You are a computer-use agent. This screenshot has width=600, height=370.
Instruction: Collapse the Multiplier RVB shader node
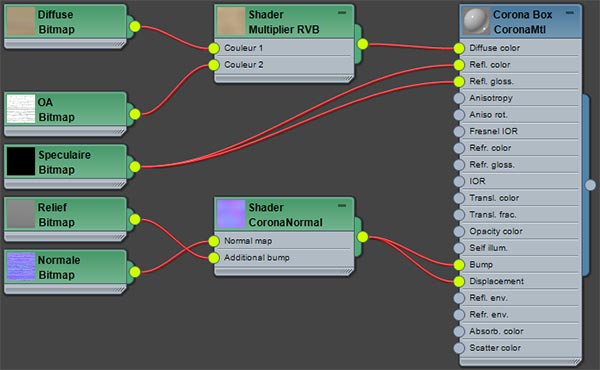tap(342, 13)
